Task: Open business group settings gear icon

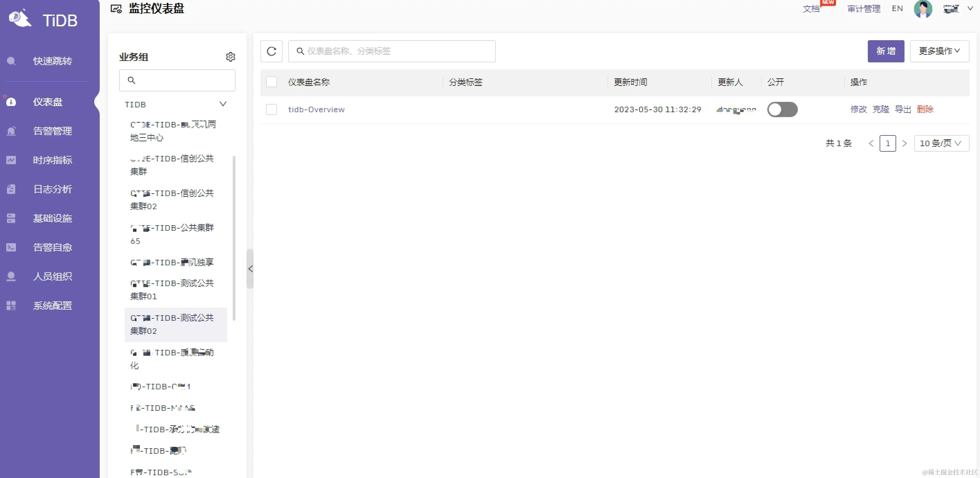Action: pyautogui.click(x=230, y=57)
